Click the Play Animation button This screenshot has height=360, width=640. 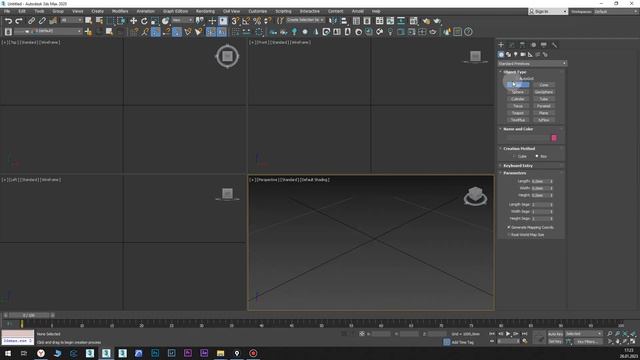[508, 334]
